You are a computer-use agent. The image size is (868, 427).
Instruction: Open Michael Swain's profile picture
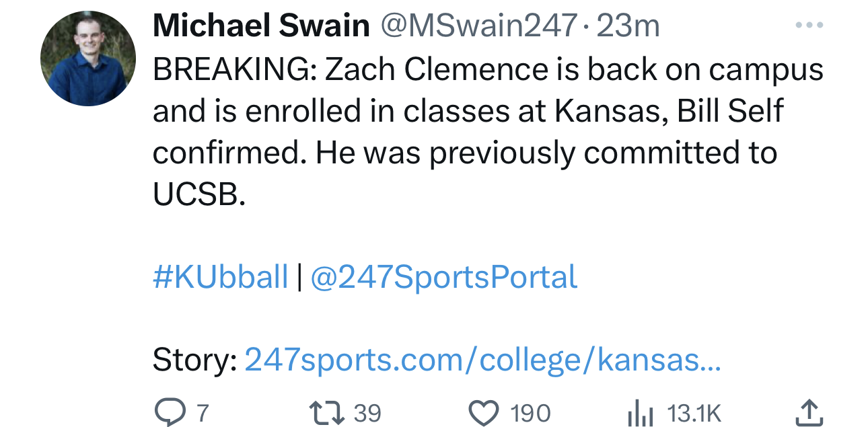88,58
